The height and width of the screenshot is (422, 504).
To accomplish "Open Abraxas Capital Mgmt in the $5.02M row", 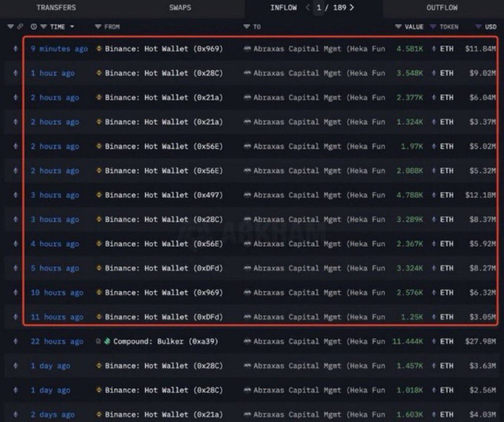I will pos(319,146).
